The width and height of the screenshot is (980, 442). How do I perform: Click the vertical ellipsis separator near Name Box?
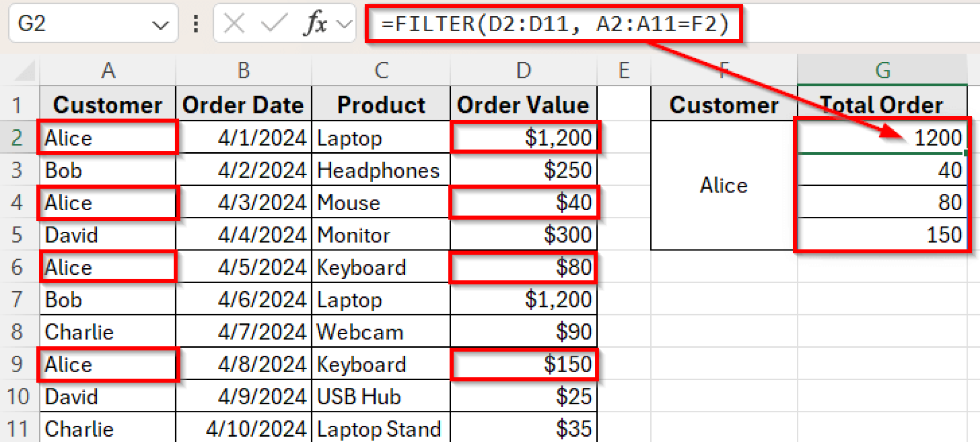tap(195, 23)
